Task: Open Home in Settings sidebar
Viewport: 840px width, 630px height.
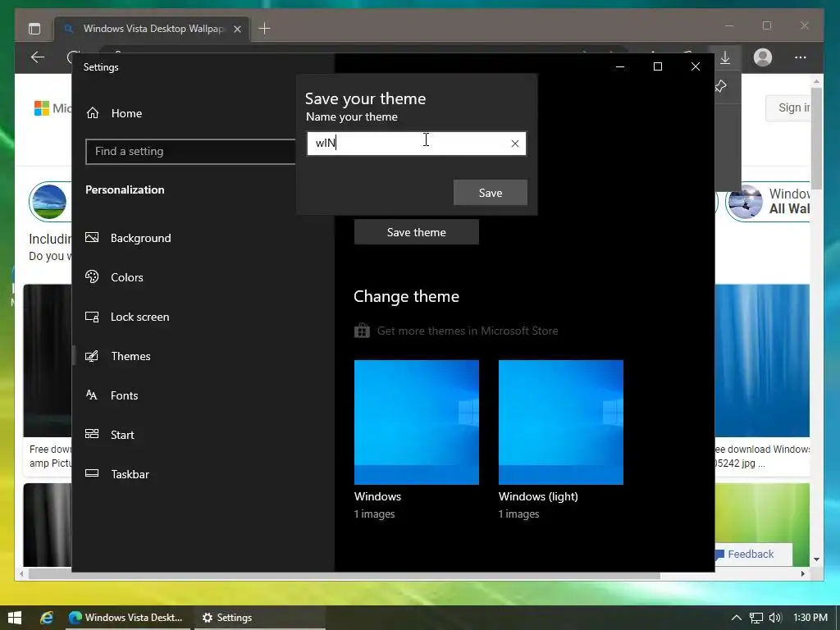Action: (126, 113)
